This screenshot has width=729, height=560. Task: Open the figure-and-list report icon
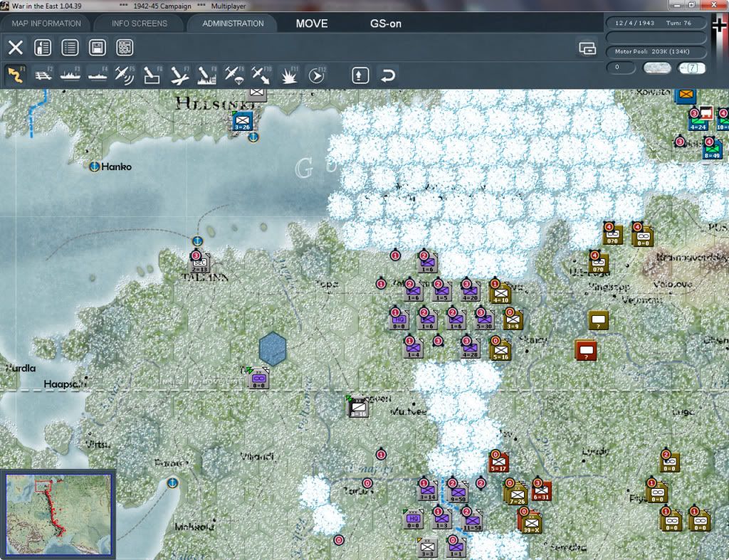point(43,48)
